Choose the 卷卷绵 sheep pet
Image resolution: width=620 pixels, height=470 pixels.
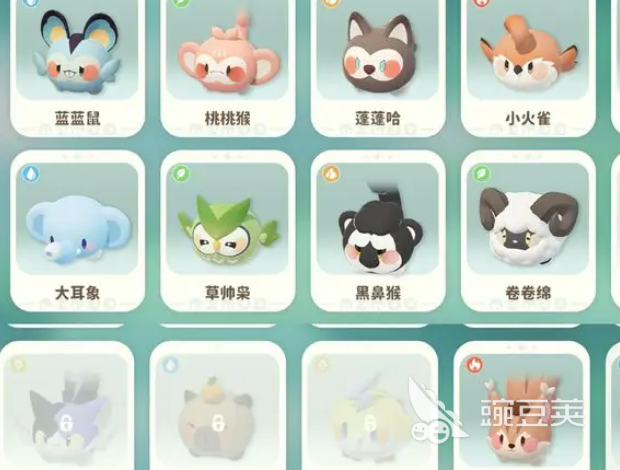coord(528,231)
